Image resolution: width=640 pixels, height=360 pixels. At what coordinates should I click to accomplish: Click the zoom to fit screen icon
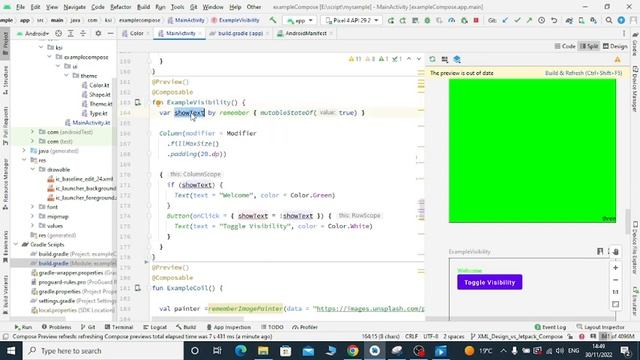[x=616, y=304]
